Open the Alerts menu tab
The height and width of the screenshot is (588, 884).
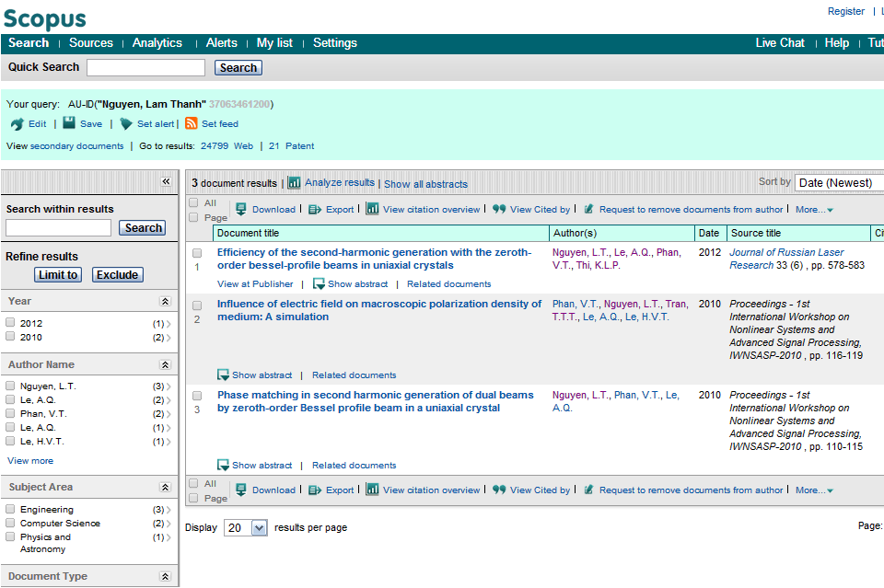222,43
